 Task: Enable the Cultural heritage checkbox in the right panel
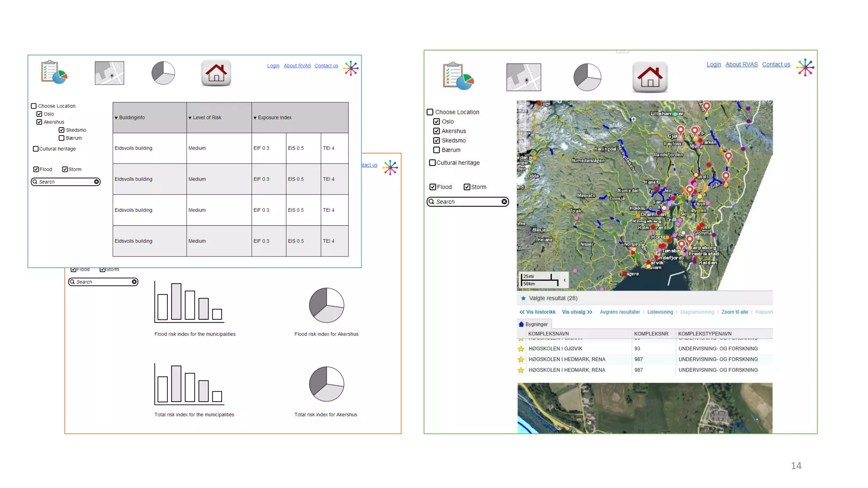[432, 163]
